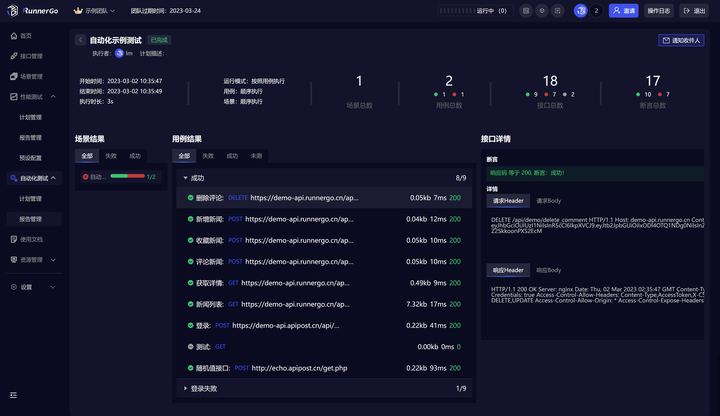Select 全部 tab under 用例结果
The height and width of the screenshot is (416, 720).
click(184, 156)
